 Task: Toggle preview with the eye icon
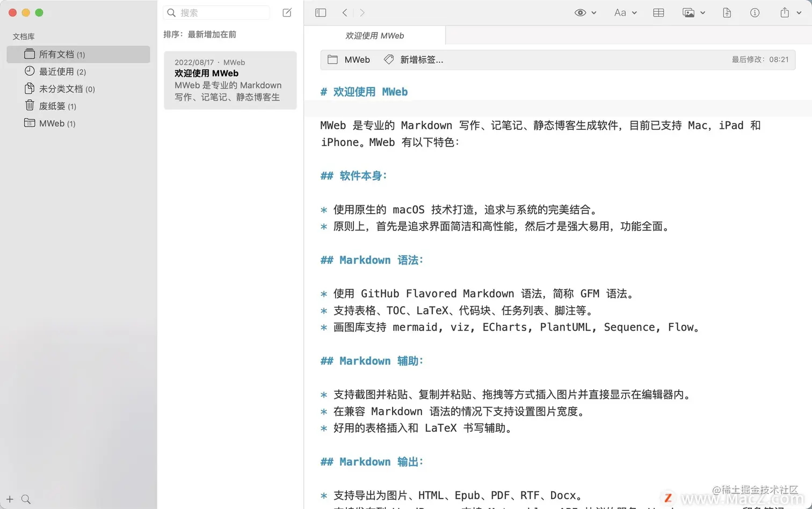point(580,12)
